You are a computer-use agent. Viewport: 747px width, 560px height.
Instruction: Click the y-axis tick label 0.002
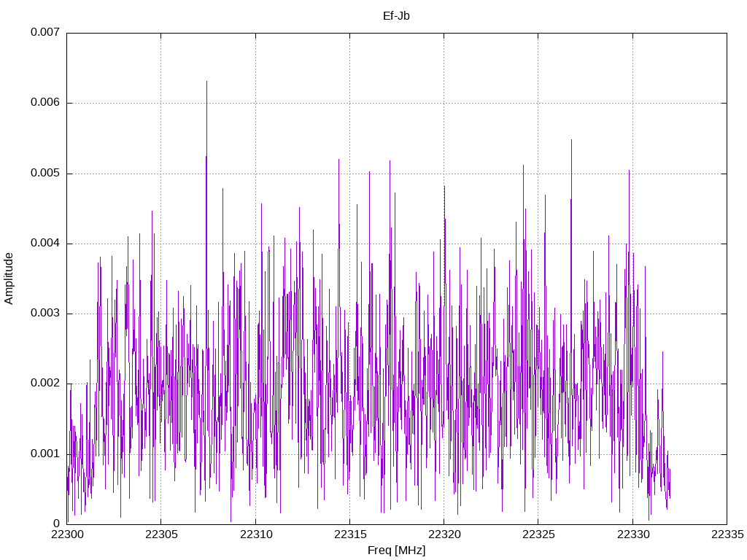click(x=45, y=384)
